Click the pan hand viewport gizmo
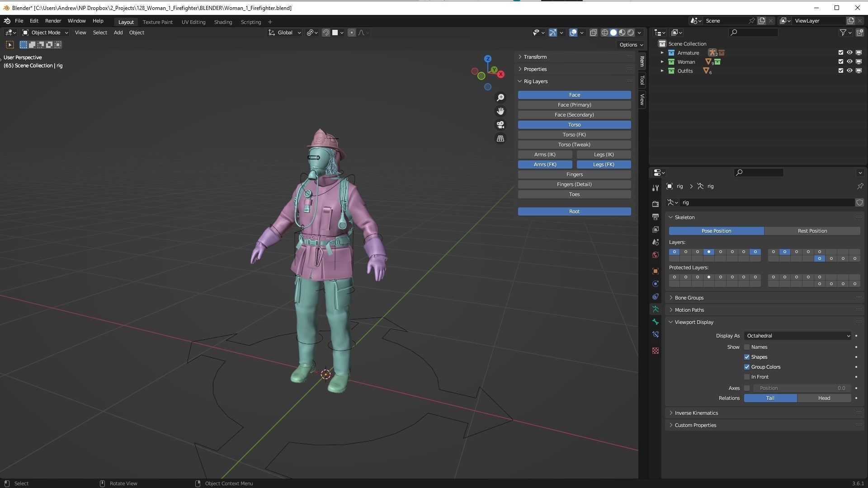Viewport: 868px width, 488px height. coord(500,111)
